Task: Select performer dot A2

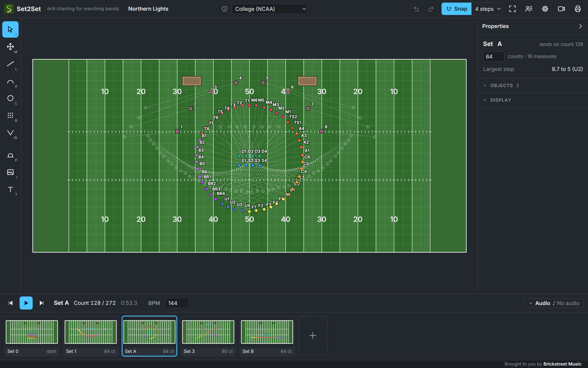Action: tap(301, 147)
